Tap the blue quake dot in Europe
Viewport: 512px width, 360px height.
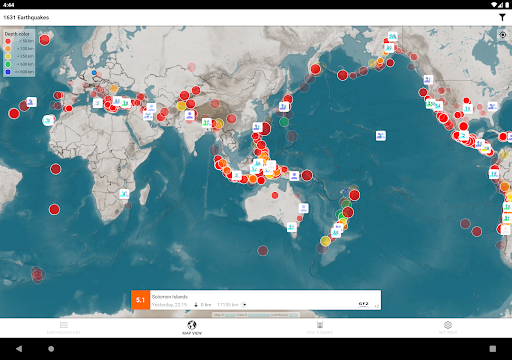[94, 72]
